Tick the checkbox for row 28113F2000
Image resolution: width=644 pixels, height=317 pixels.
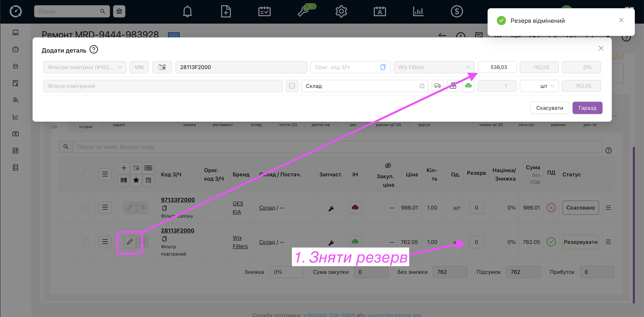[x=86, y=242]
